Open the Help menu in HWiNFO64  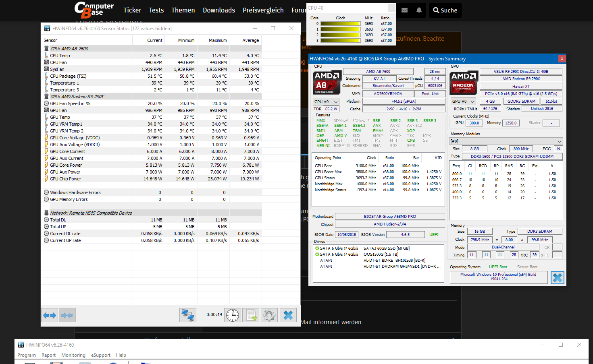(x=121, y=355)
